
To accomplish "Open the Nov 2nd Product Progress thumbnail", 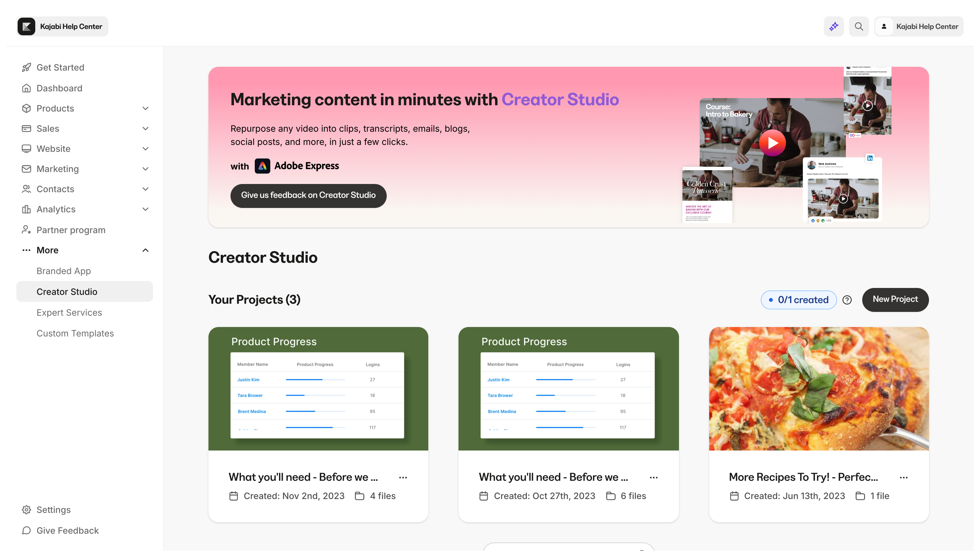I will pyautogui.click(x=318, y=388).
